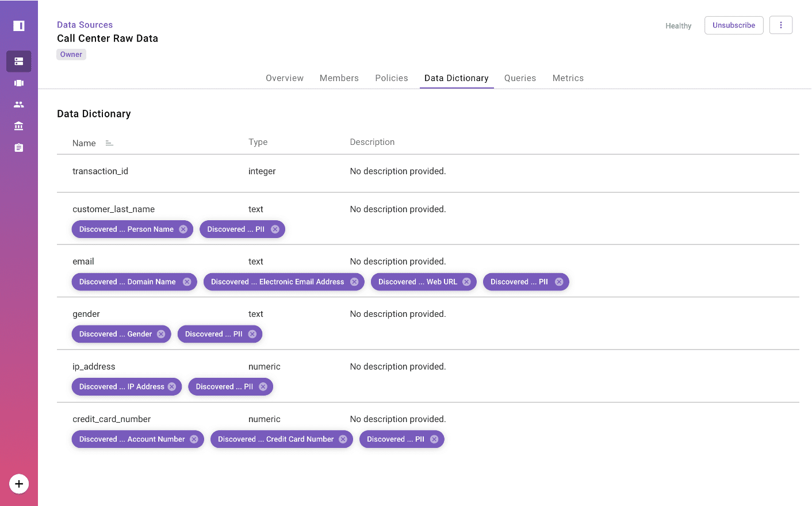
Task: Click the Discovered Gender tag chip
Action: pyautogui.click(x=116, y=334)
